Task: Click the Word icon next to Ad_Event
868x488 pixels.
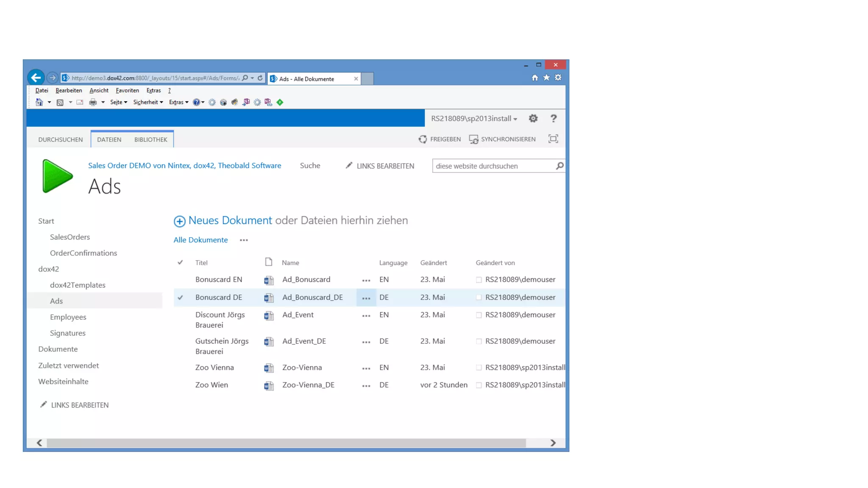Action: (x=269, y=315)
